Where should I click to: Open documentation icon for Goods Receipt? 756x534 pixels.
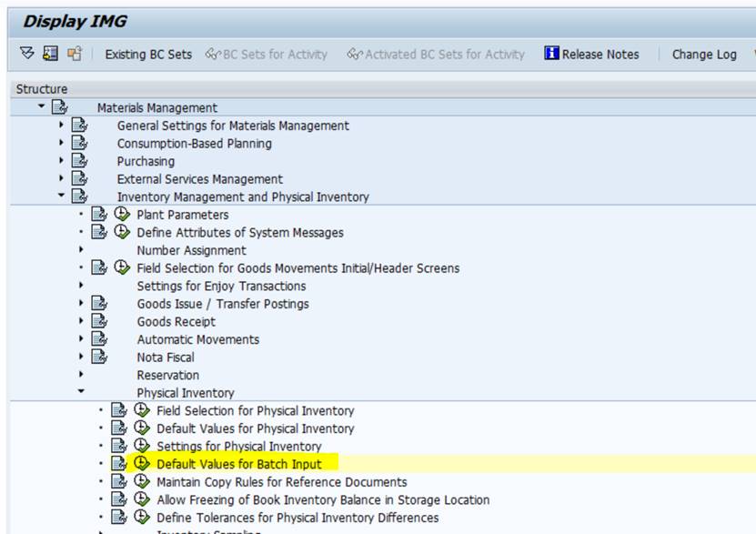tap(101, 321)
